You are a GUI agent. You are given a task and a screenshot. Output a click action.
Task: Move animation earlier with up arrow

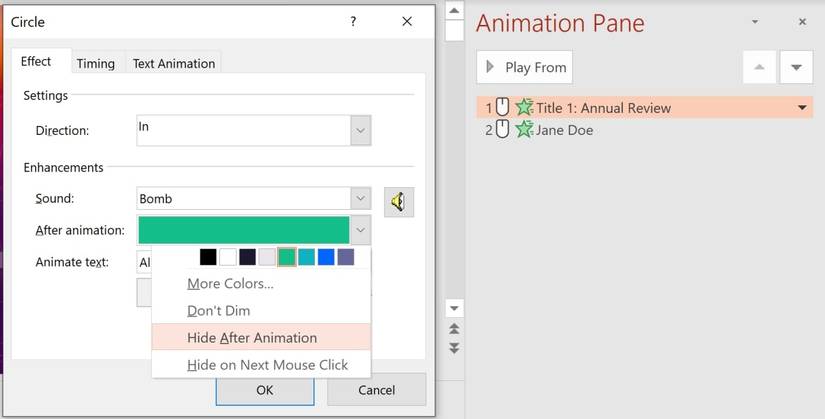759,67
